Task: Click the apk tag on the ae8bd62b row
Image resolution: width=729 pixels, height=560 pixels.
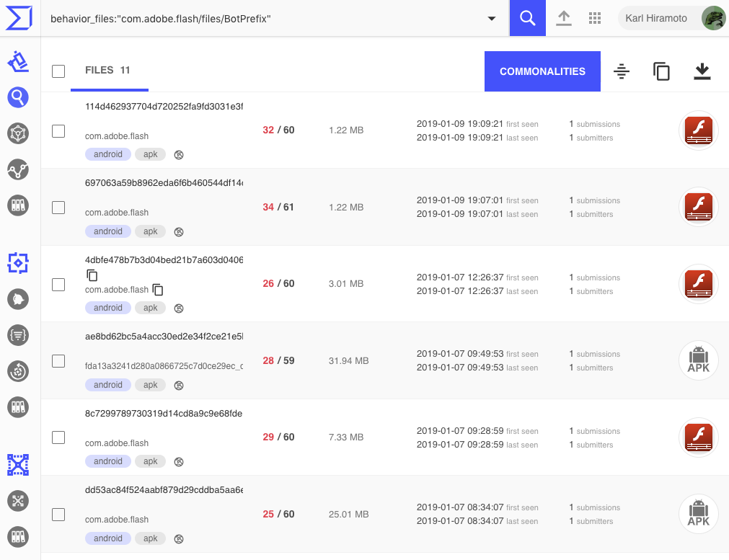Action: click(150, 385)
